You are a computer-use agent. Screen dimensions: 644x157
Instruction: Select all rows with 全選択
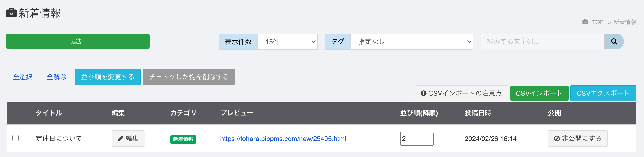click(x=22, y=77)
